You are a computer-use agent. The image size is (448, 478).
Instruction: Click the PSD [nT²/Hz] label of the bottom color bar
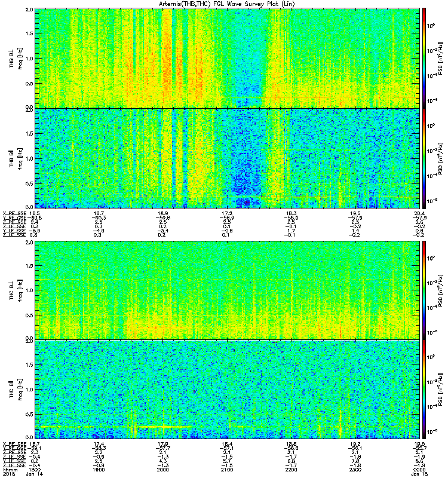441,390
